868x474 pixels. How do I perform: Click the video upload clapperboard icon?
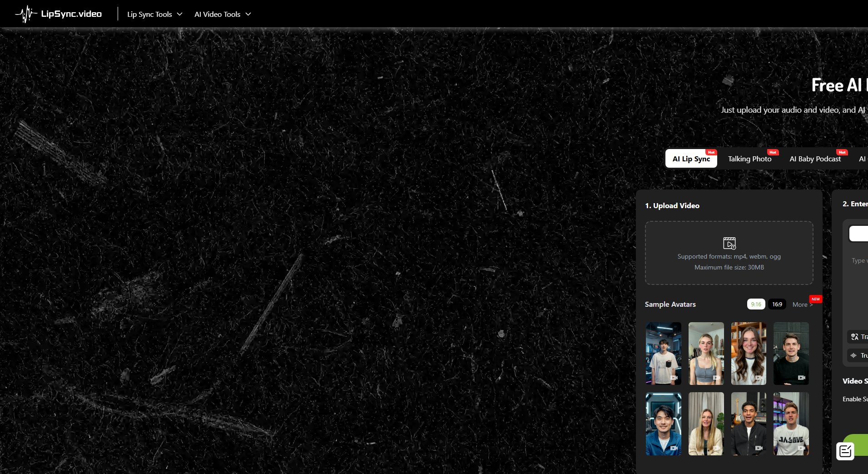[x=729, y=243]
